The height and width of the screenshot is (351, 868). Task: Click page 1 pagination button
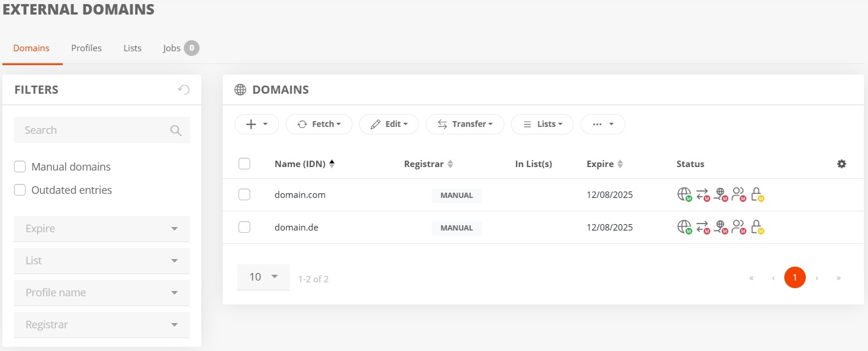coord(795,278)
